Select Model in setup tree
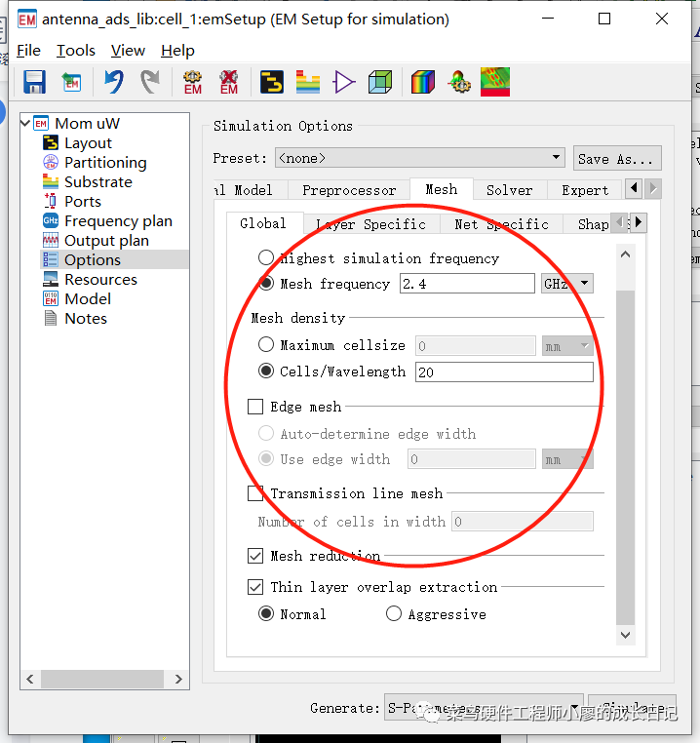The width and height of the screenshot is (700, 743). point(88,298)
